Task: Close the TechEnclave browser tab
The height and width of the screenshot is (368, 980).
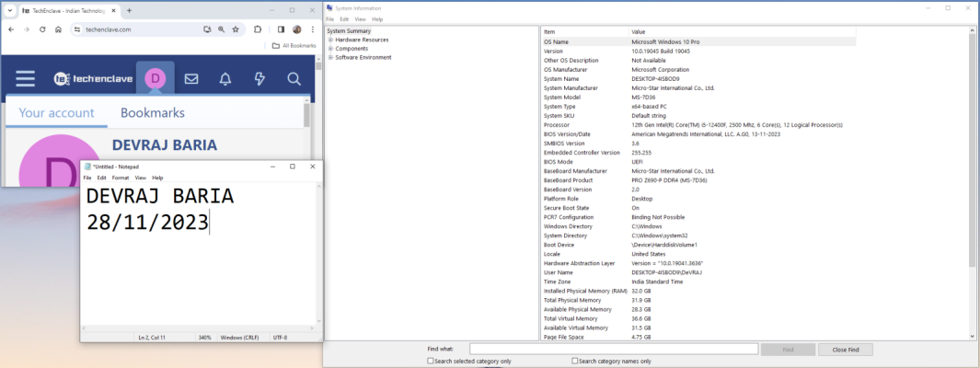Action: pyautogui.click(x=114, y=11)
